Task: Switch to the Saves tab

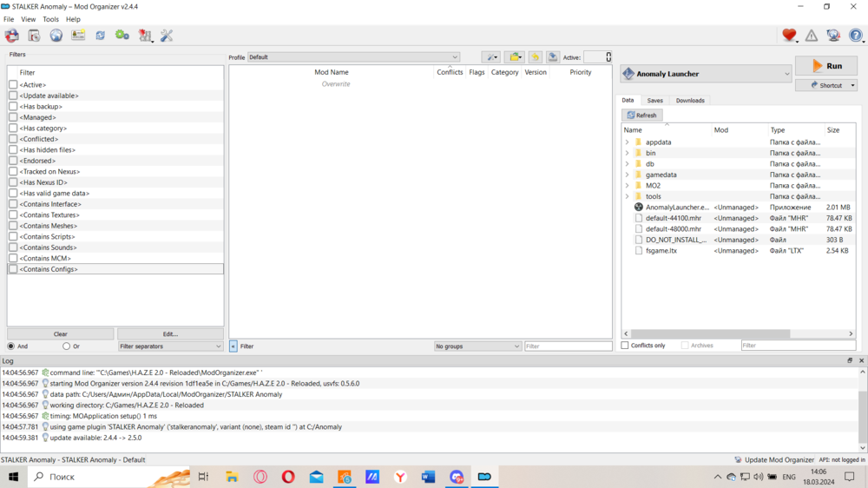Action: coord(654,101)
